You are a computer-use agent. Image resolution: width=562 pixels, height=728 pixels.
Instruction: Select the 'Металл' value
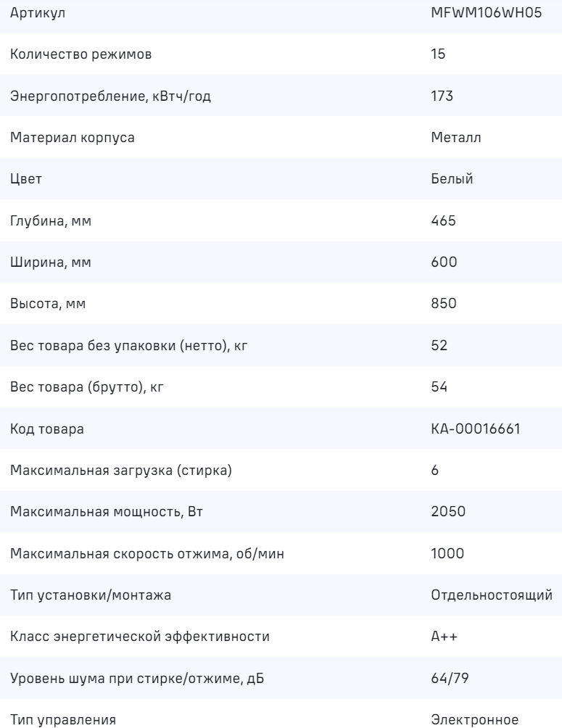pos(451,138)
